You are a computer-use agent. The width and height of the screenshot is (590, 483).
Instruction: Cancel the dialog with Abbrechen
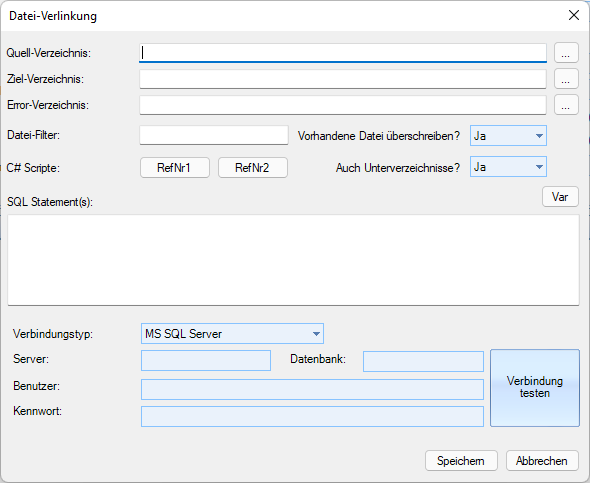pos(542,461)
